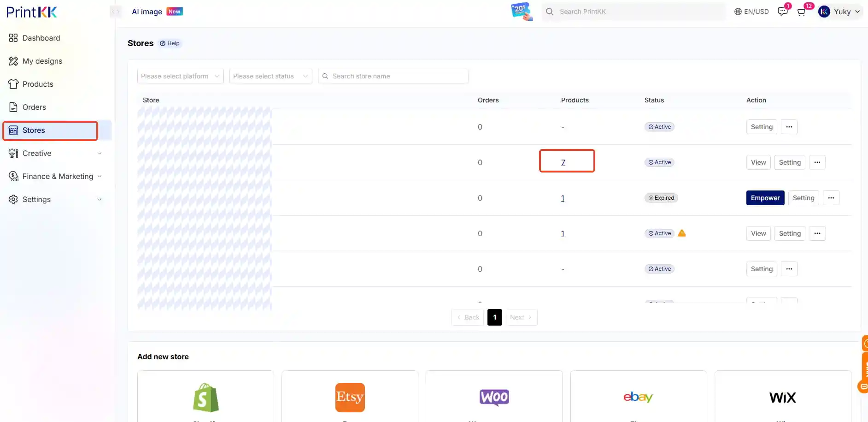This screenshot has width=868, height=422.
Task: Open the shopping cart showing 12 items
Action: click(802, 12)
